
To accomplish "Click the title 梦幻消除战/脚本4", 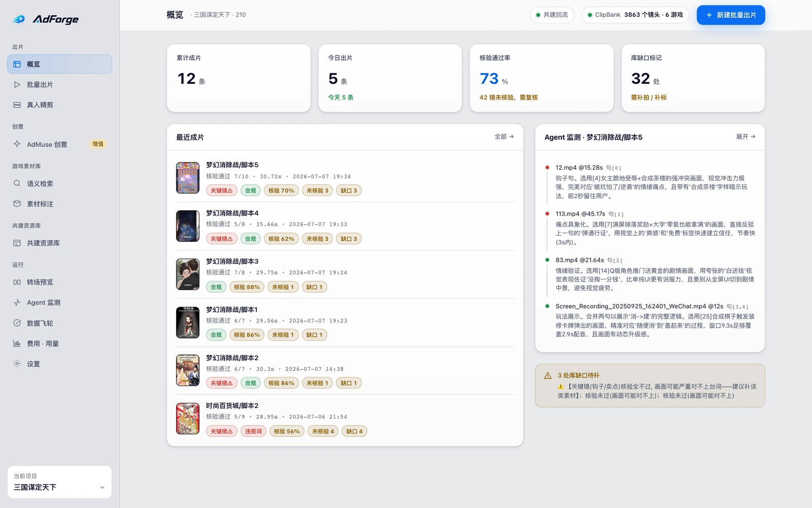I will click(x=232, y=213).
